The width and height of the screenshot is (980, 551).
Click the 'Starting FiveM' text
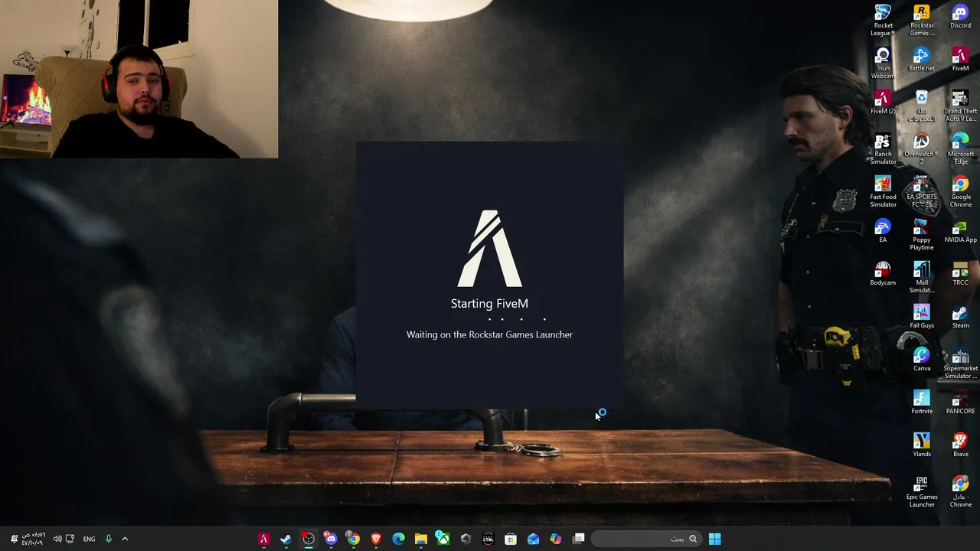pos(489,303)
